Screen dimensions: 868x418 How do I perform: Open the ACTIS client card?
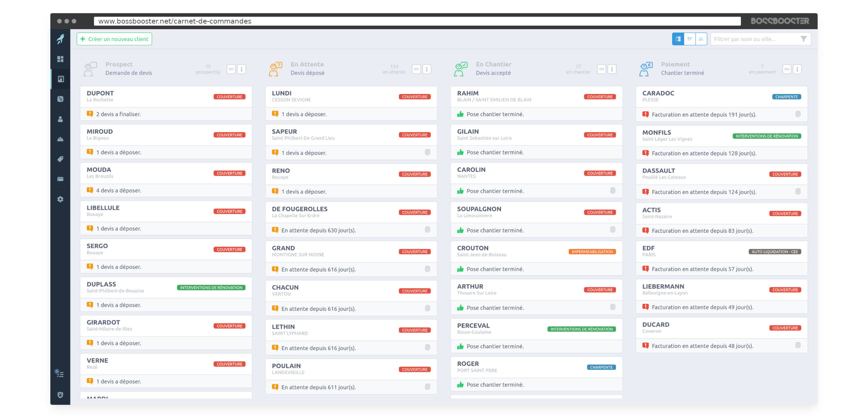coord(721,220)
